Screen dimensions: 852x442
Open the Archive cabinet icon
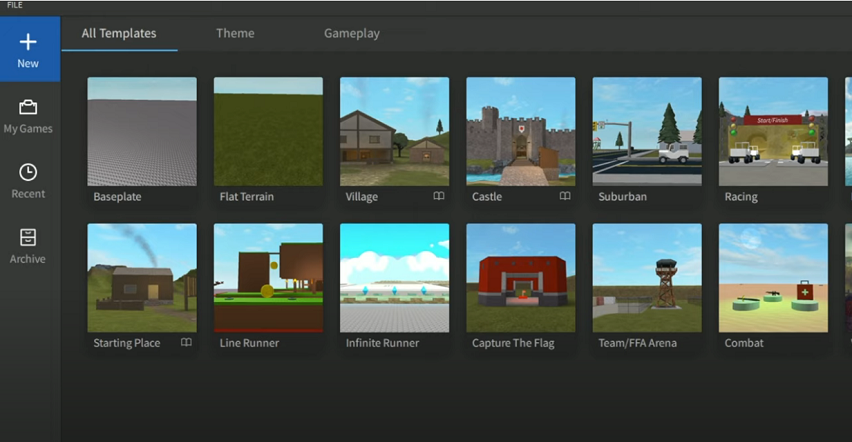[x=28, y=238]
